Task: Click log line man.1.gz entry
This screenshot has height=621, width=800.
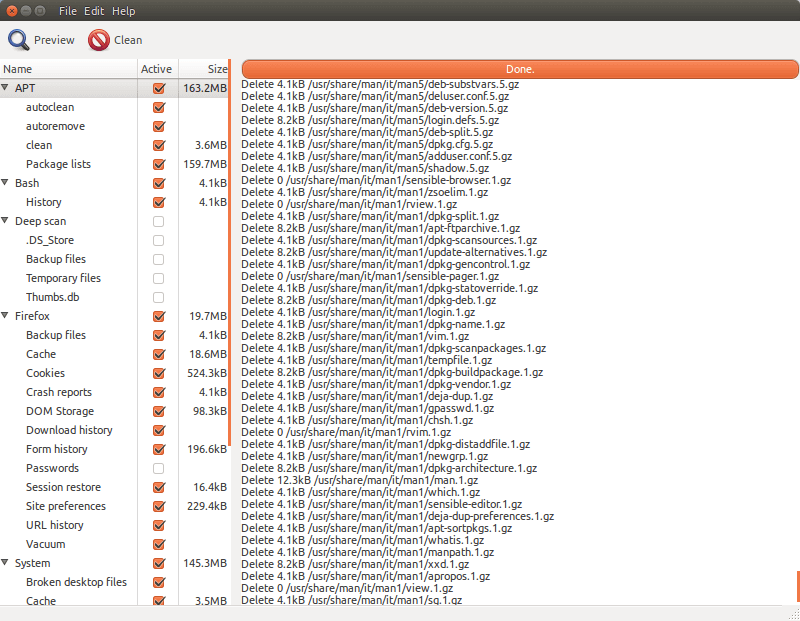Action: (x=360, y=480)
